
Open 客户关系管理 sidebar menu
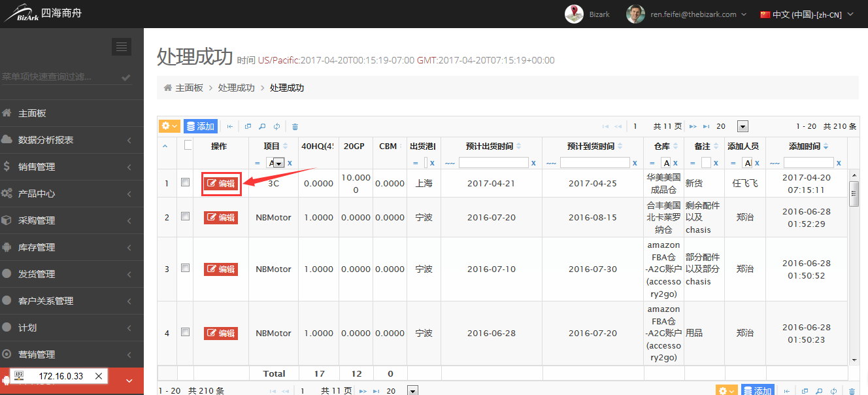72,301
